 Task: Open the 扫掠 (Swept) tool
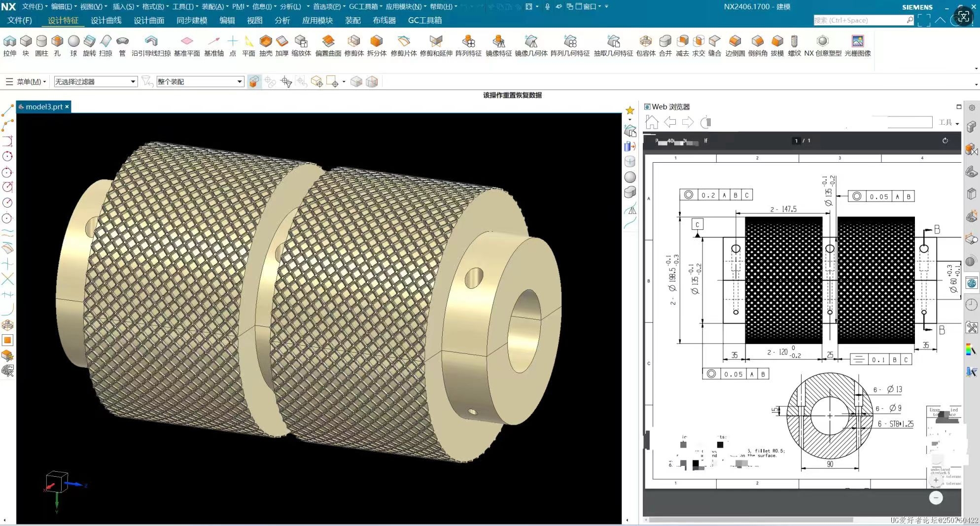(x=105, y=45)
